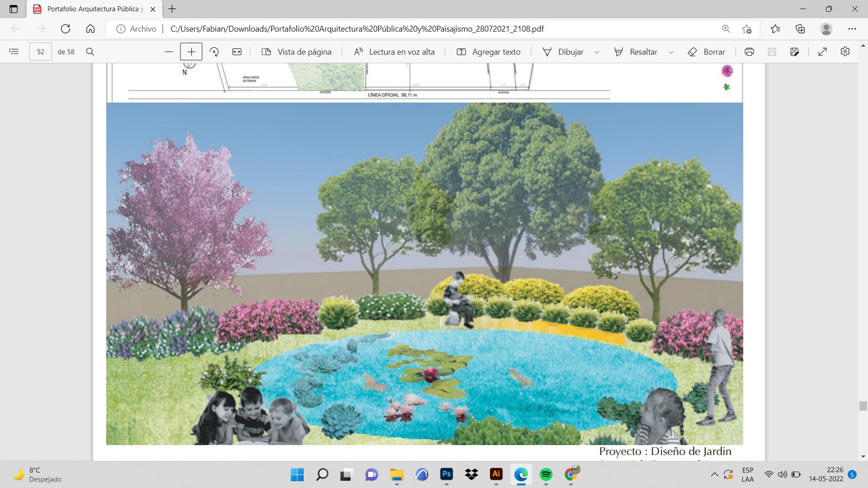Zoom in with the plus icon
Image resolution: width=868 pixels, height=488 pixels.
point(191,52)
